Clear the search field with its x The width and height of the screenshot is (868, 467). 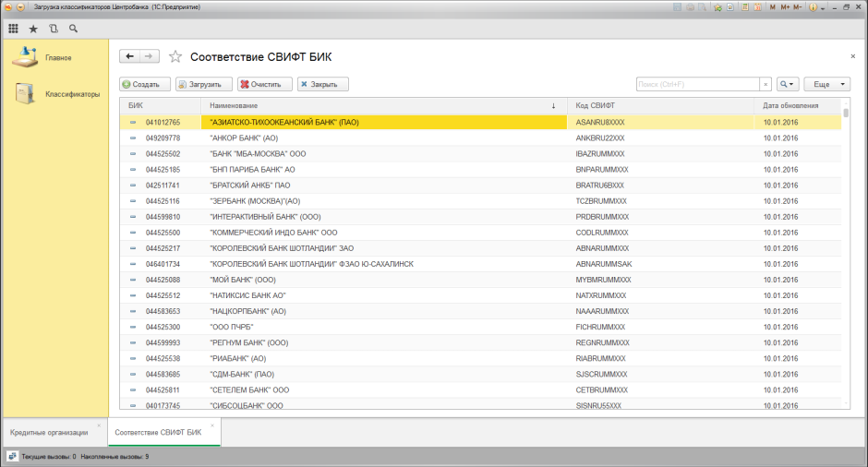click(766, 84)
